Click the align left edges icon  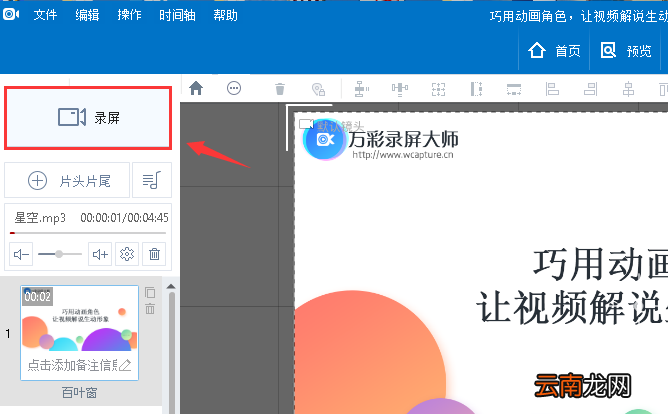pos(552,89)
